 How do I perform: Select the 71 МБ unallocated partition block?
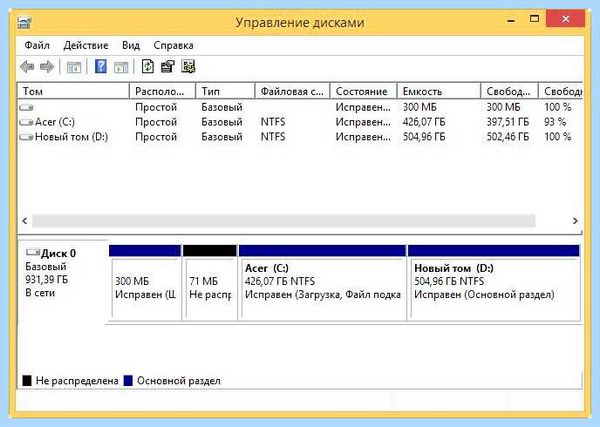coord(210,282)
